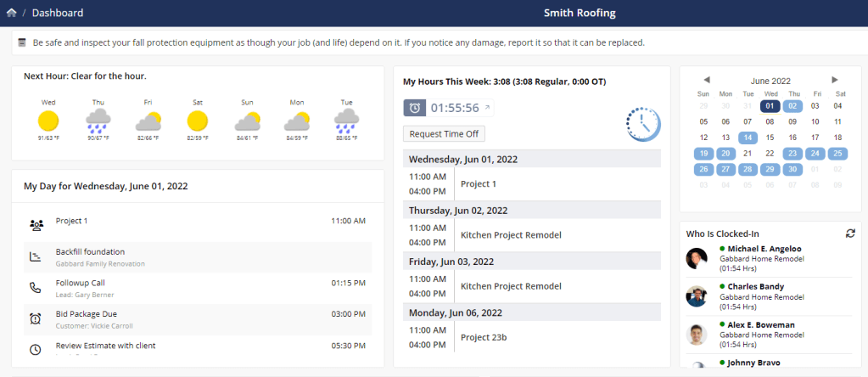The image size is (868, 377).
Task: Select June 23 in the calendar
Action: pos(792,154)
